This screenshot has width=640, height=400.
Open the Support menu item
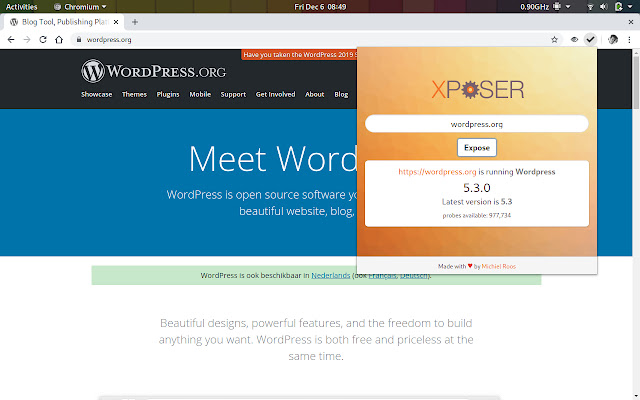(x=233, y=94)
